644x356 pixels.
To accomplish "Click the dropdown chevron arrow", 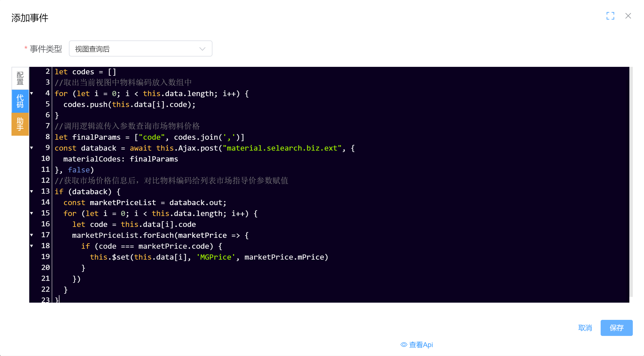I will pos(202,49).
